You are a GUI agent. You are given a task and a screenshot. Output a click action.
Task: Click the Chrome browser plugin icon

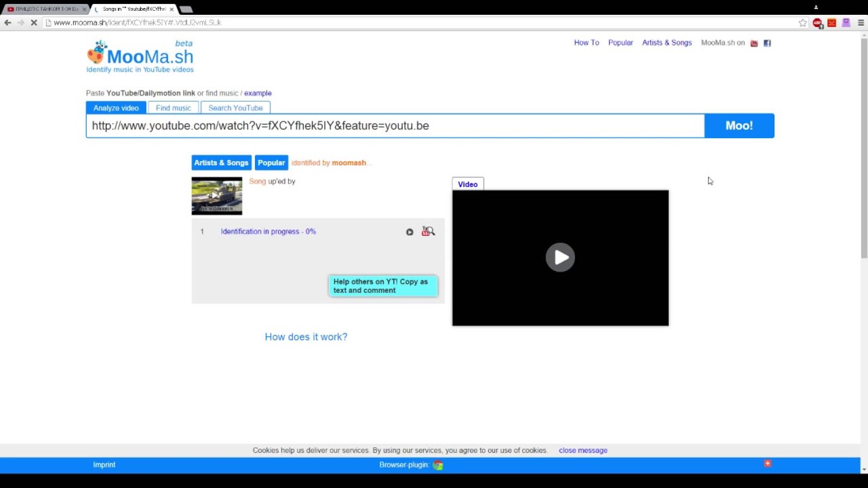(438, 465)
